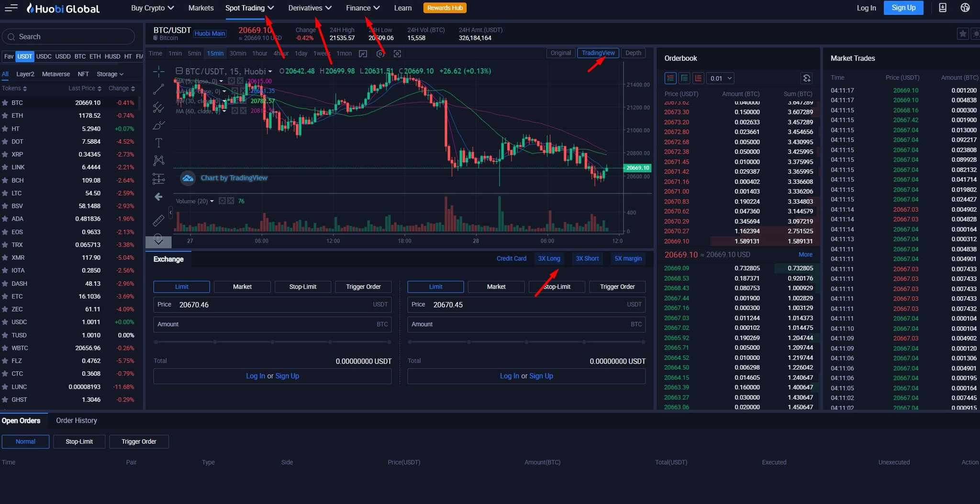Select the ruler measure tool

pos(158,220)
